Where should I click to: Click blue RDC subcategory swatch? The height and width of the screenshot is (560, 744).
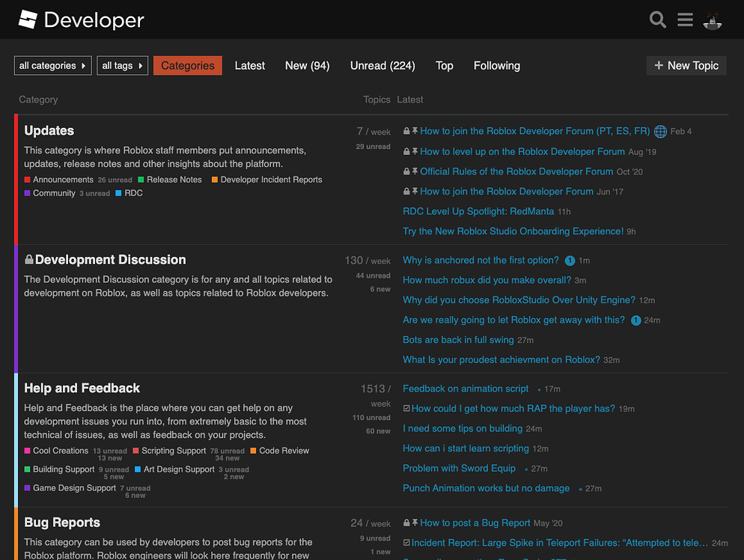(x=118, y=193)
